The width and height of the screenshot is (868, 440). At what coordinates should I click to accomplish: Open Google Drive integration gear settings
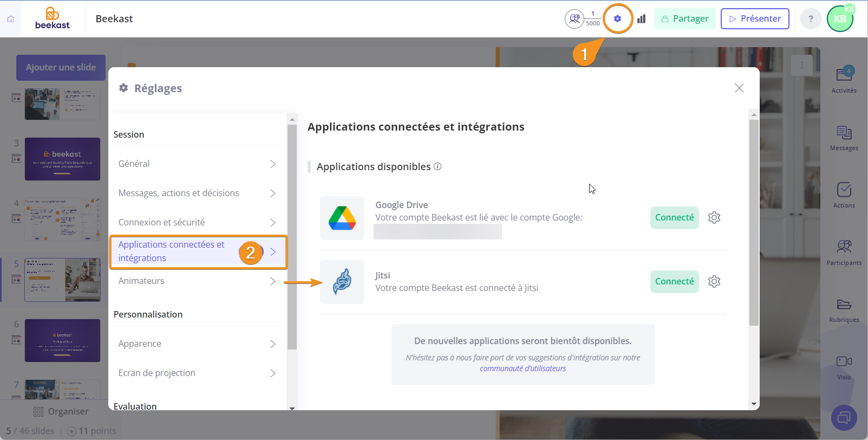tap(714, 218)
